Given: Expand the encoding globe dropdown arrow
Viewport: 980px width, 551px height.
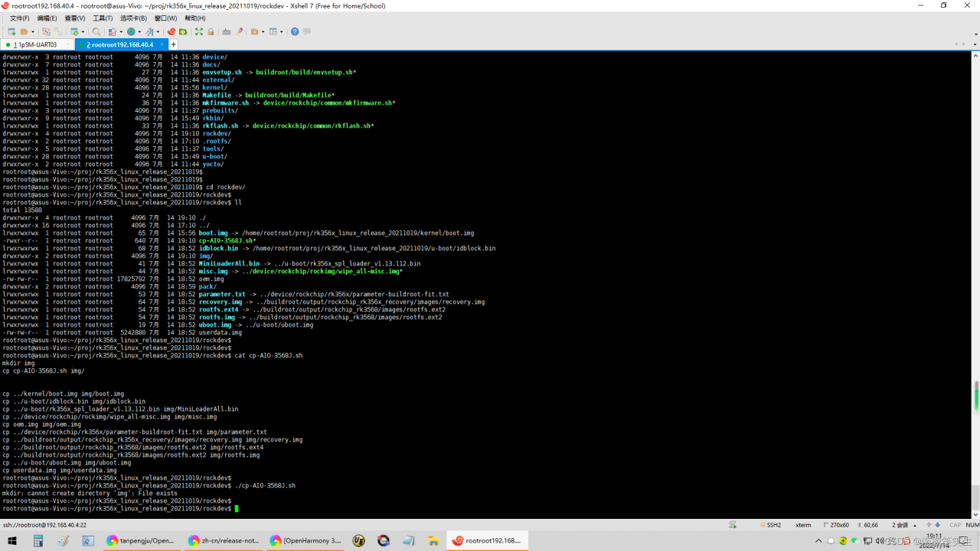Looking at the screenshot, I should tap(139, 32).
